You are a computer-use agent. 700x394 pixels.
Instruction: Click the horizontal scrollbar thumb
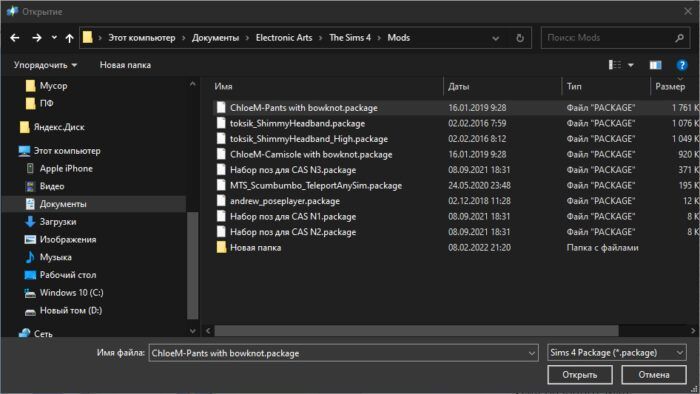[x=417, y=331]
